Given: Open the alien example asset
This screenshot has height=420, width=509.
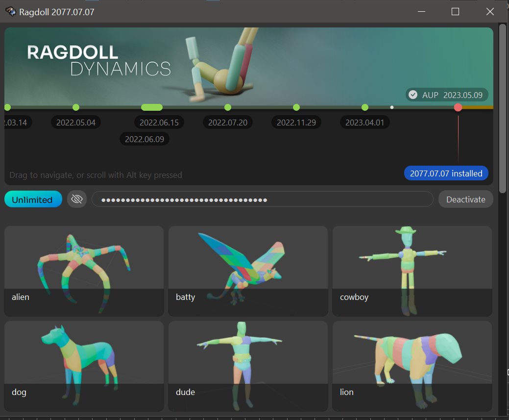Looking at the screenshot, I should tap(84, 271).
